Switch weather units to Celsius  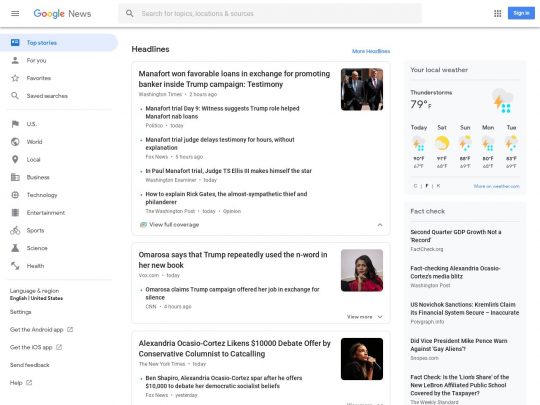click(415, 186)
